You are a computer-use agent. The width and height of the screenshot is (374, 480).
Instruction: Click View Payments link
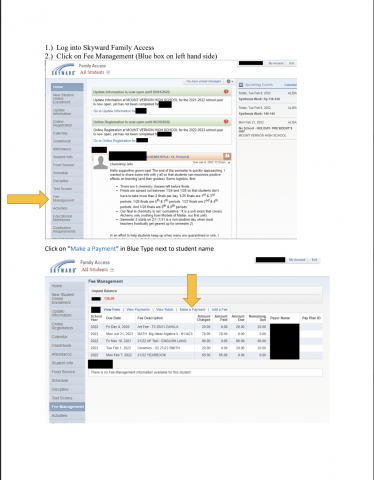click(x=138, y=310)
